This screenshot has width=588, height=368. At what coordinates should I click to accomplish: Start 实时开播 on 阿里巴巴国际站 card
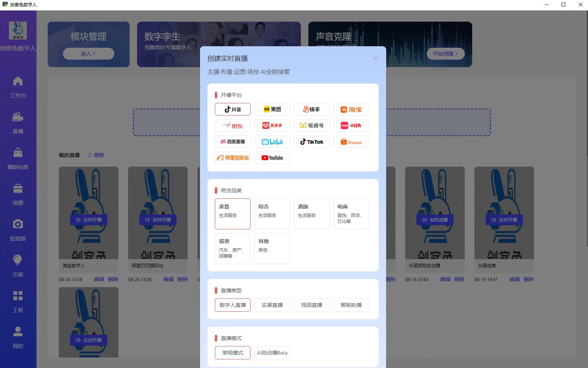[x=158, y=220]
